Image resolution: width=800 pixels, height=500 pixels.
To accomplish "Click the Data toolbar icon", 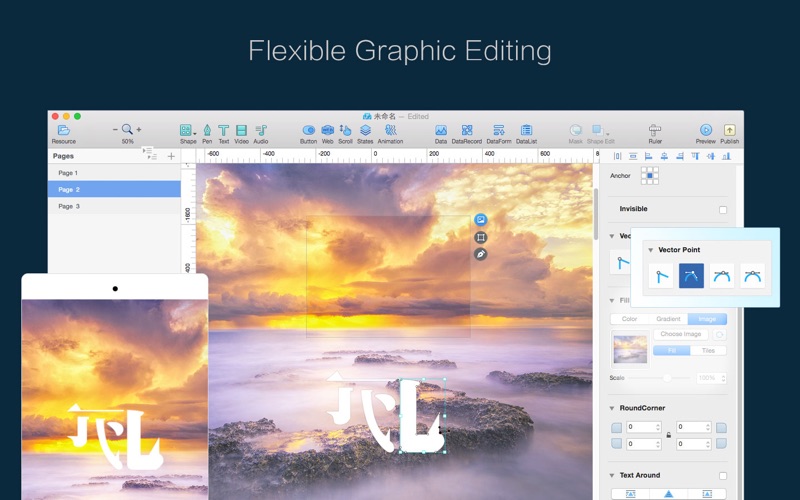I will 441,134.
